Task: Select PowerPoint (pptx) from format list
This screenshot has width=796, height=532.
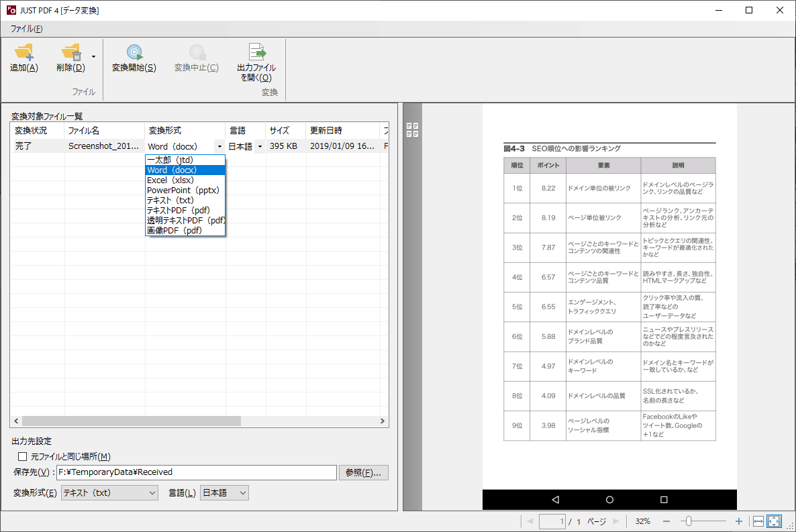Action: pos(185,191)
